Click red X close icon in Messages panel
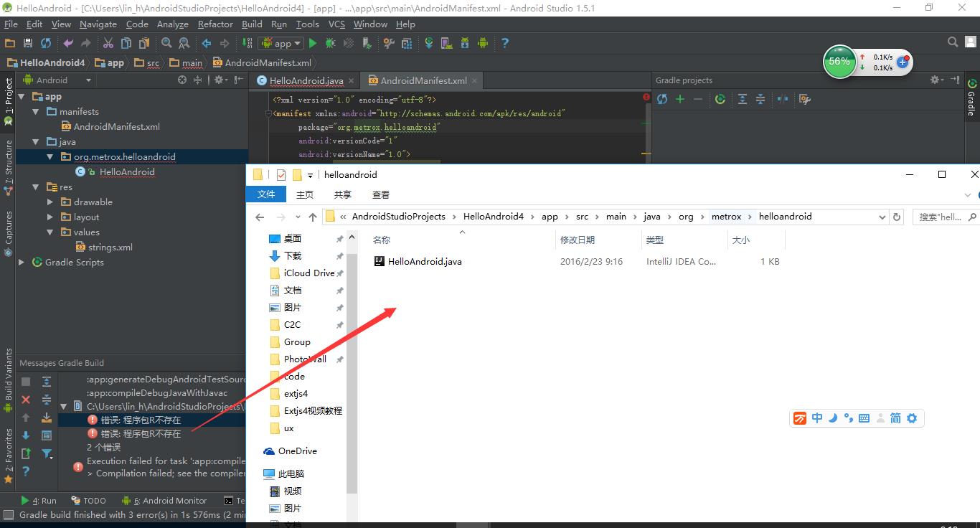 click(x=26, y=400)
